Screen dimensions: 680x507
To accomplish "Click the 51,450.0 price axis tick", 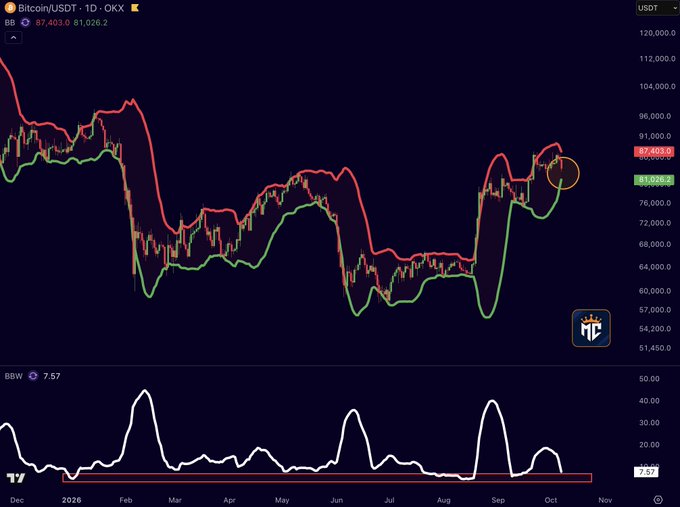I will (655, 348).
